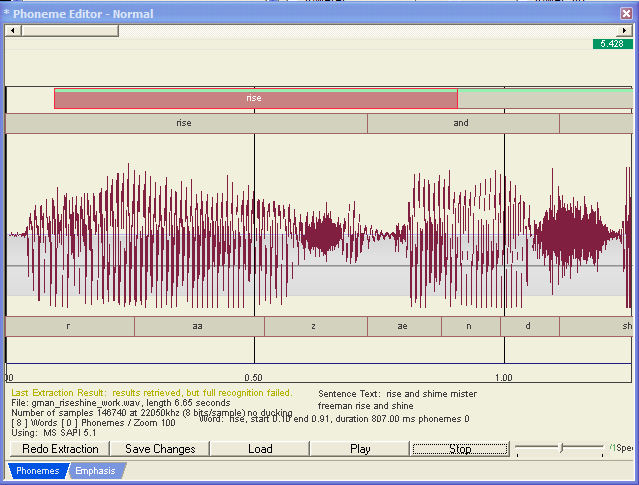Stop audio playback

tap(460, 449)
